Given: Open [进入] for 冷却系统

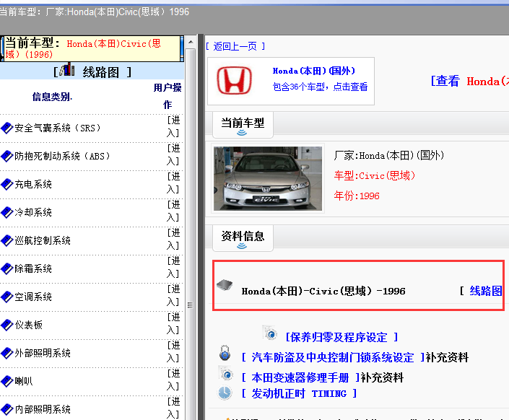Looking at the screenshot, I should tap(173, 211).
